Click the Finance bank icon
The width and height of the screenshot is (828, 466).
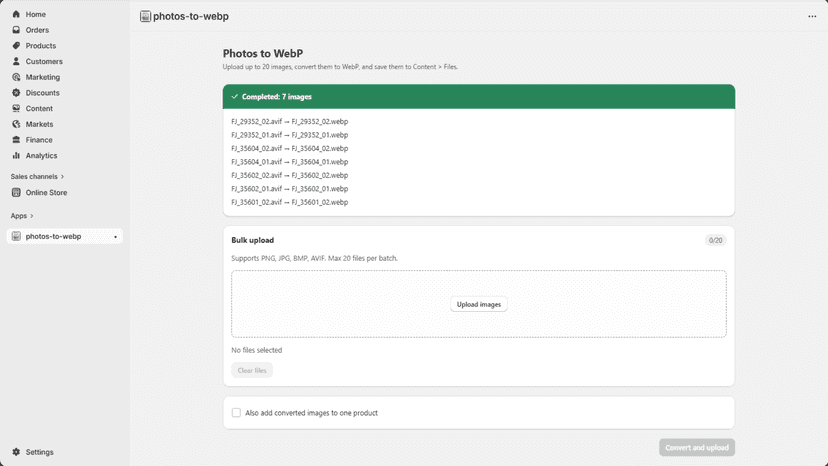coord(16,140)
